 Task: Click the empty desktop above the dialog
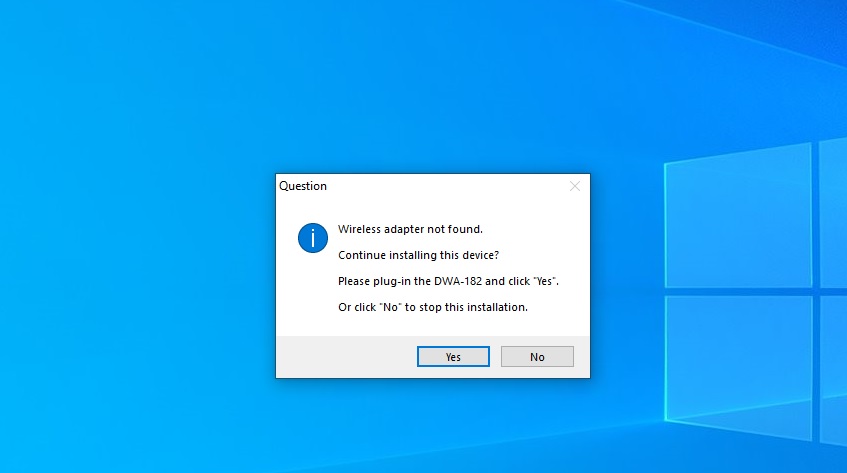[x=432, y=86]
